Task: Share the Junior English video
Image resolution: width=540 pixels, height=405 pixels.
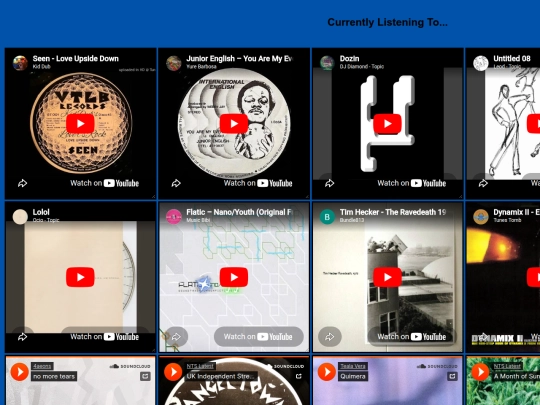Action: pos(176,183)
